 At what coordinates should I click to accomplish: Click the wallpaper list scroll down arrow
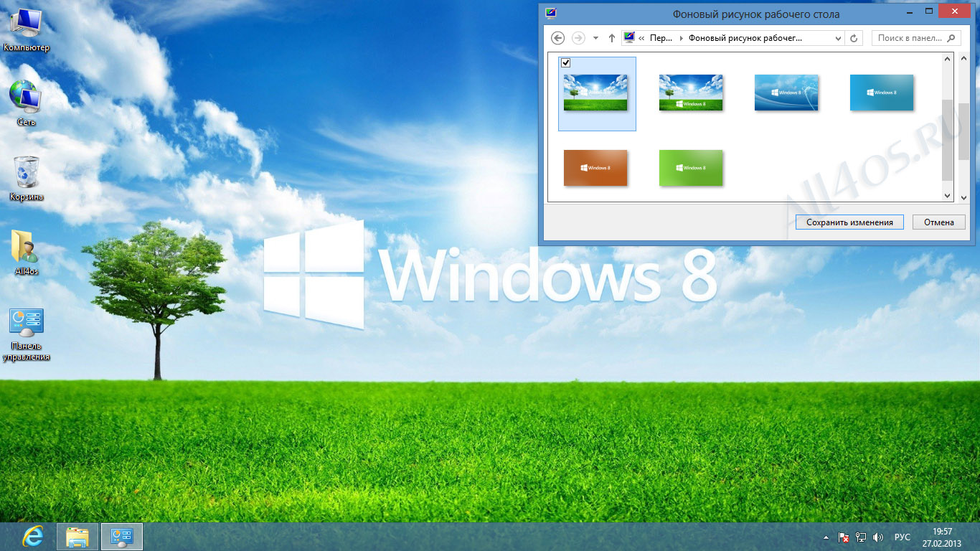click(947, 196)
